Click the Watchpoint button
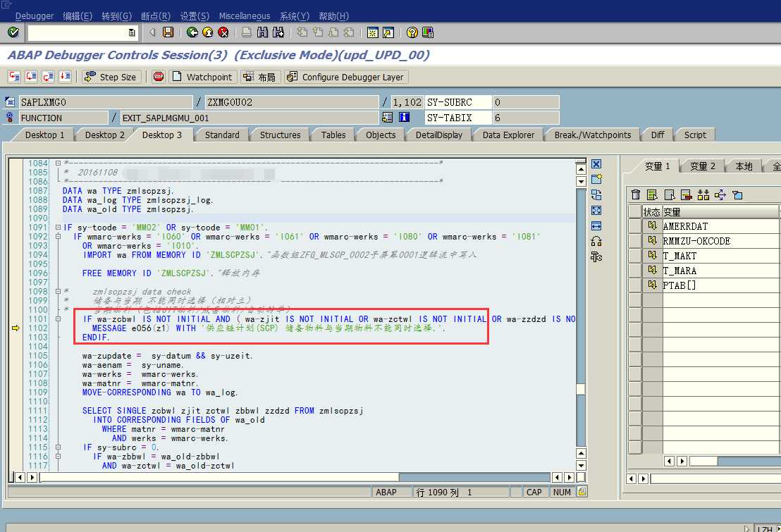Screen dimensions: 781x532 point(203,77)
